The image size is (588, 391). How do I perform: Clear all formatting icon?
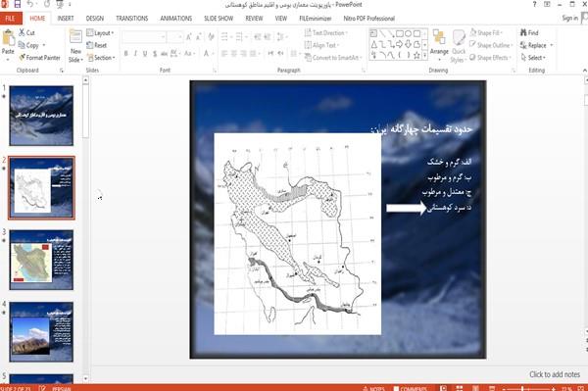point(211,36)
